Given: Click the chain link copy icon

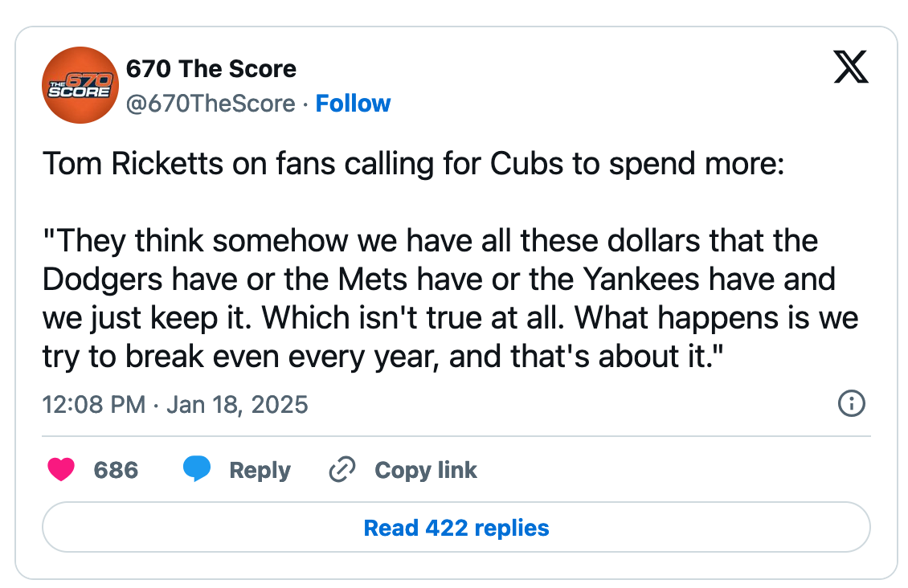Looking at the screenshot, I should tap(343, 470).
